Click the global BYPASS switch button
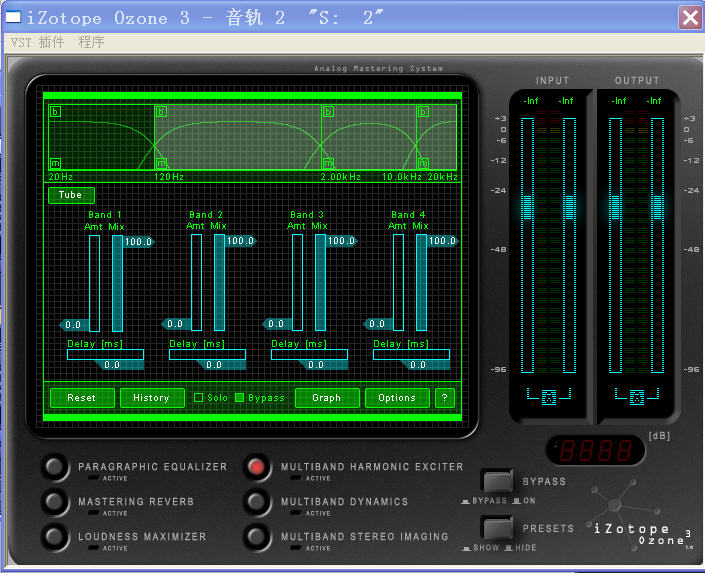705x573 pixels. click(x=497, y=481)
